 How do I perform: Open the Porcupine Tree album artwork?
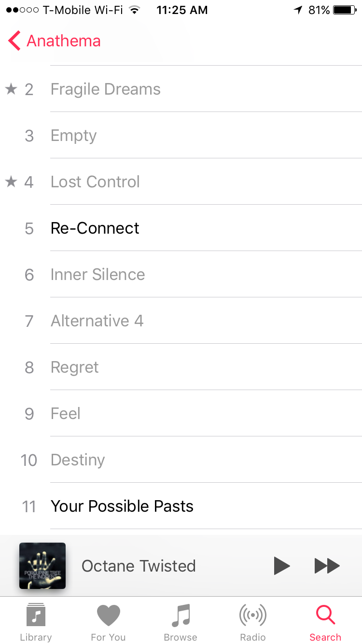(42, 566)
